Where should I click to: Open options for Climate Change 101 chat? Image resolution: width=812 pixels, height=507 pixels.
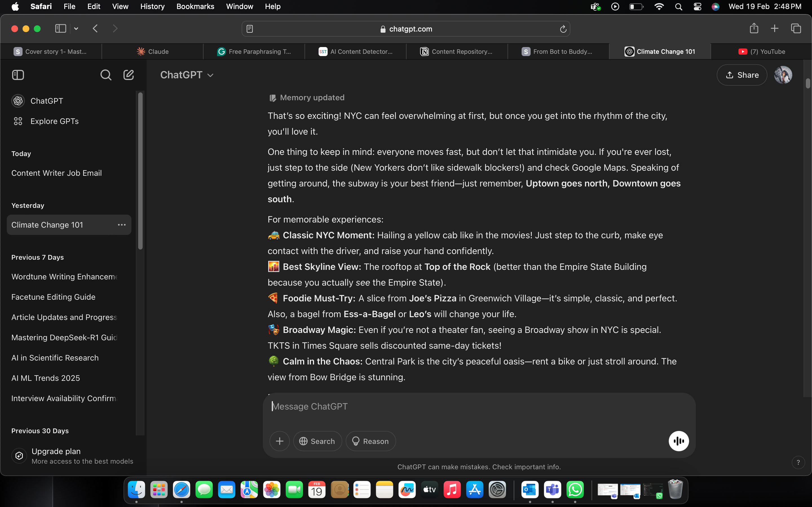point(122,225)
